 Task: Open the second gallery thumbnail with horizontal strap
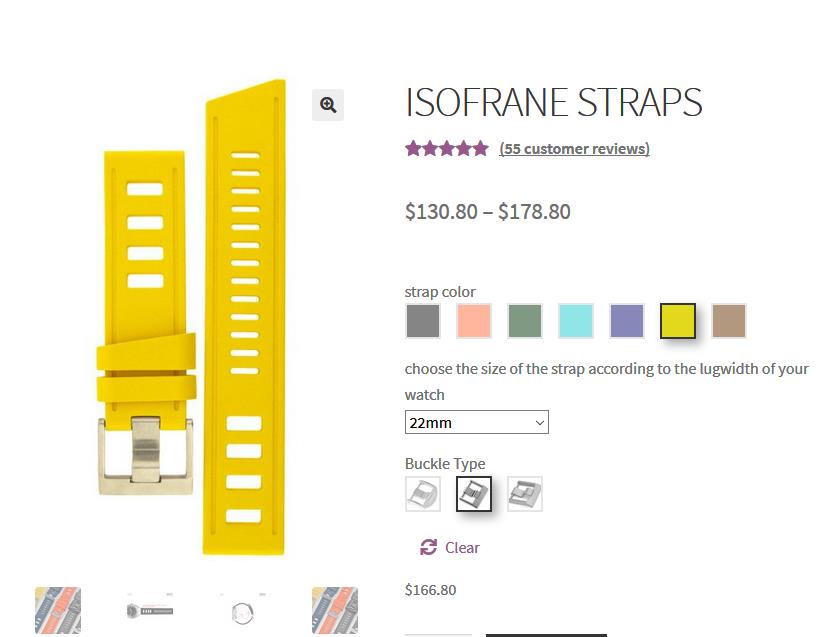click(150, 610)
